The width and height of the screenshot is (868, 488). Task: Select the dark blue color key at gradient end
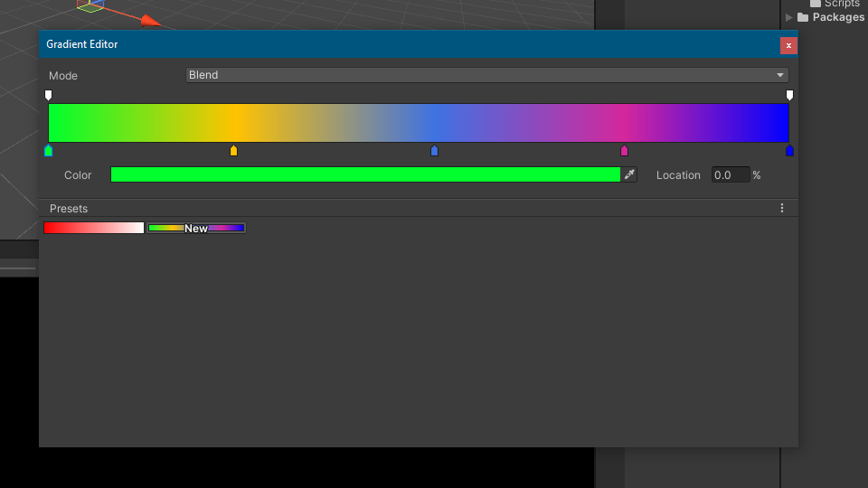(789, 151)
